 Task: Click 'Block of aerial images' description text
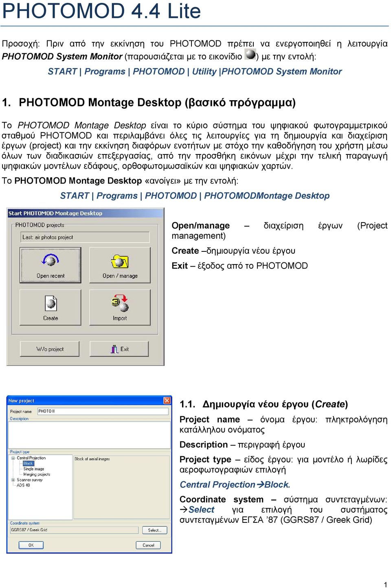(92, 459)
